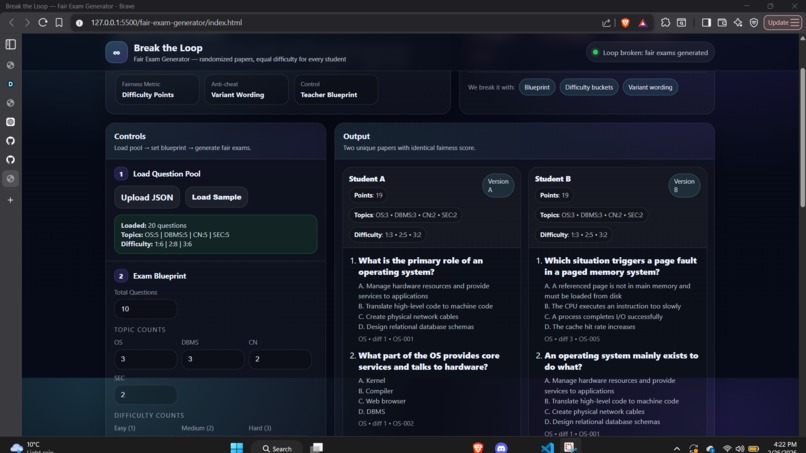
Task: Share this page via the share icon
Action: click(x=606, y=23)
